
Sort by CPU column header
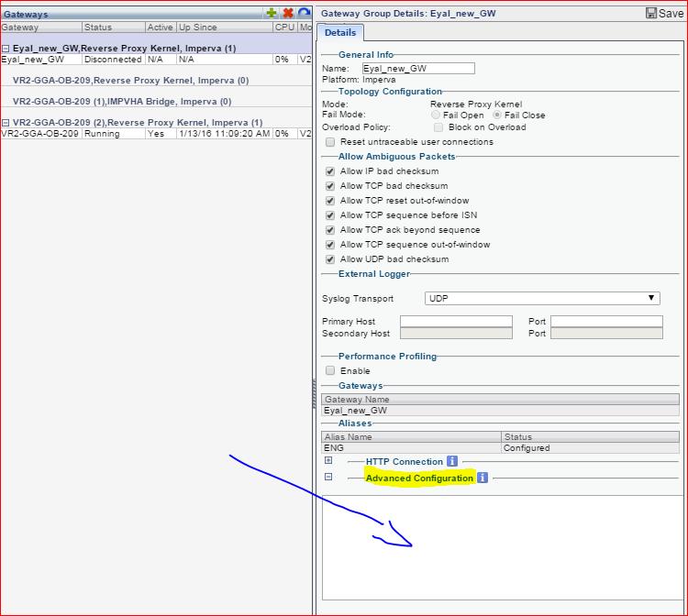(284, 27)
